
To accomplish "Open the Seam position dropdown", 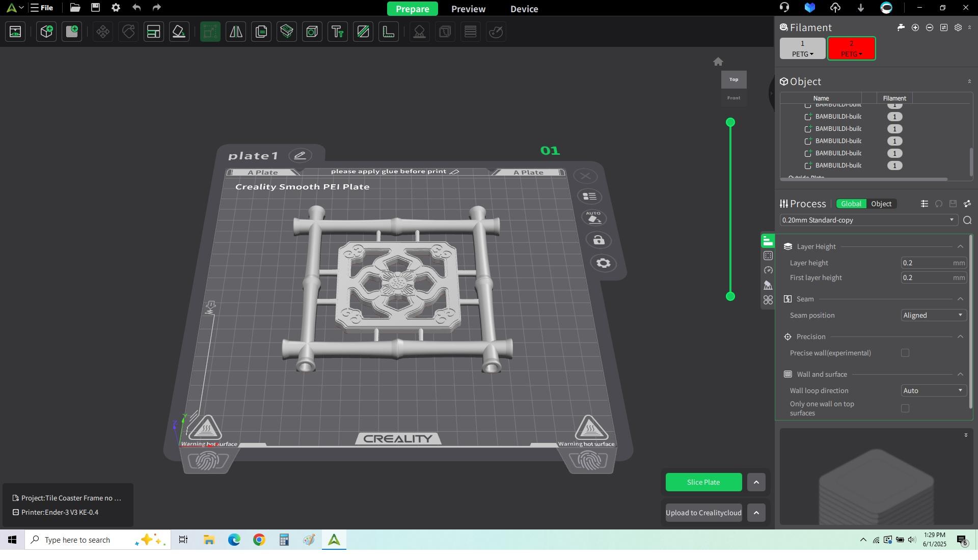I will [x=933, y=315].
